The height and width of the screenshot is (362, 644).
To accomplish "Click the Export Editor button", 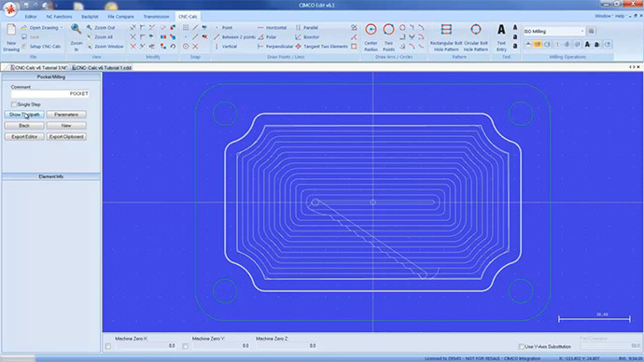I will point(24,136).
